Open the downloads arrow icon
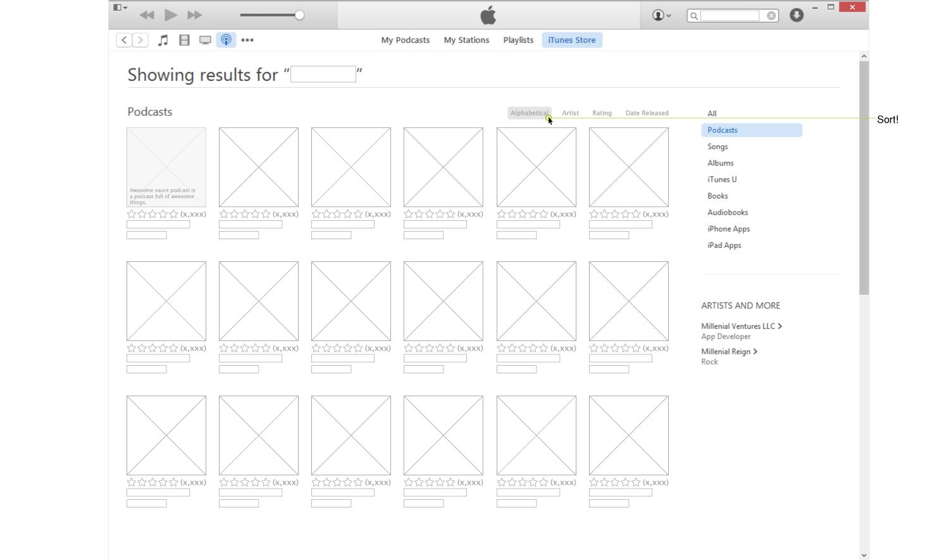The width and height of the screenshot is (944, 560). tap(797, 15)
